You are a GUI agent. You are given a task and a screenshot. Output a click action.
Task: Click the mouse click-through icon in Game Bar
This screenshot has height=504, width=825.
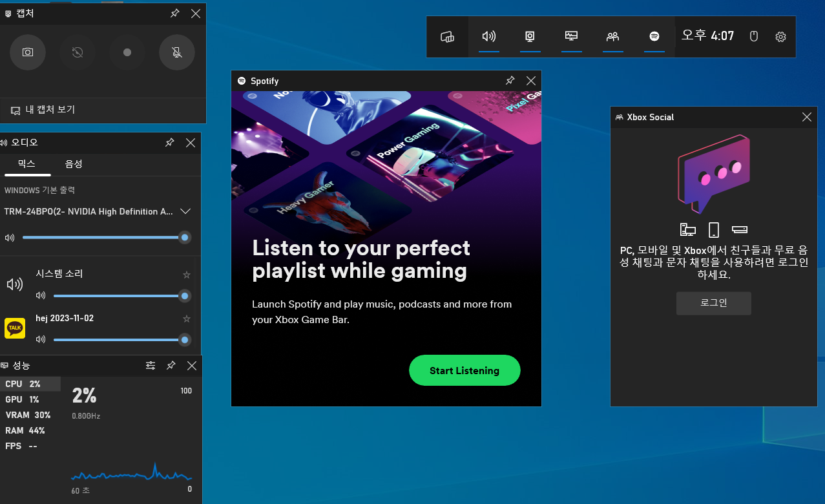(x=753, y=37)
